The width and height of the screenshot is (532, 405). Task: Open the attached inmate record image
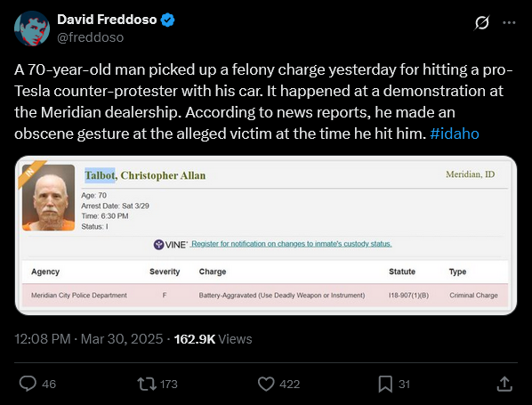click(x=266, y=235)
